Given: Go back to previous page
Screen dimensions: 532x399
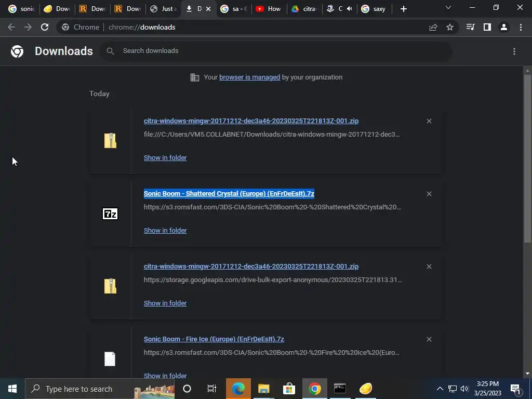Looking at the screenshot, I should 11,27.
